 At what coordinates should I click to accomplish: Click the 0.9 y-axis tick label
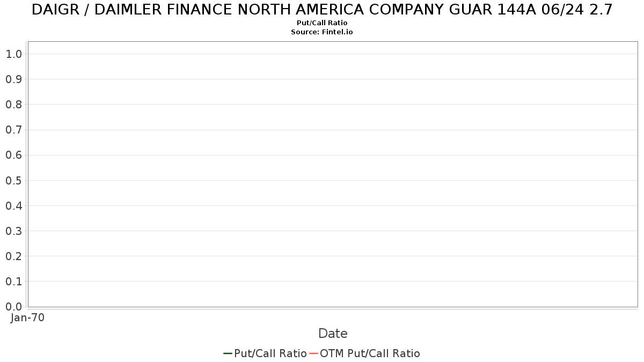tap(13, 79)
